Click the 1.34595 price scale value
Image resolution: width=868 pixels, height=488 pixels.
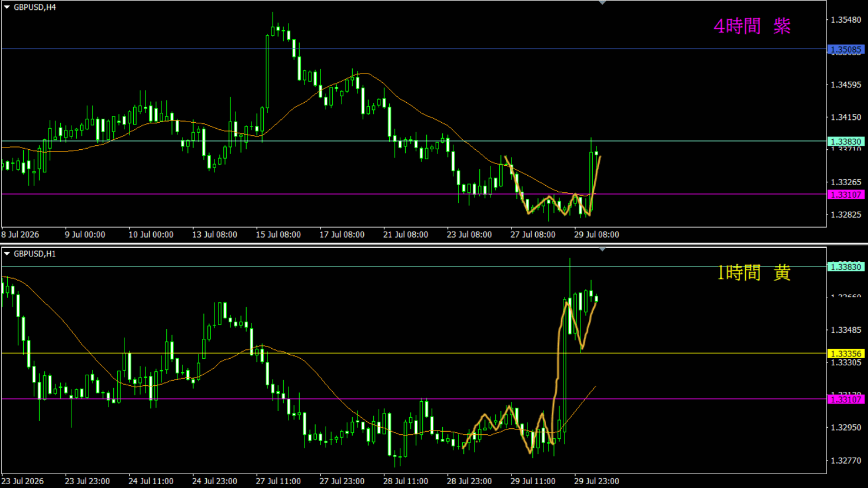[846, 85]
